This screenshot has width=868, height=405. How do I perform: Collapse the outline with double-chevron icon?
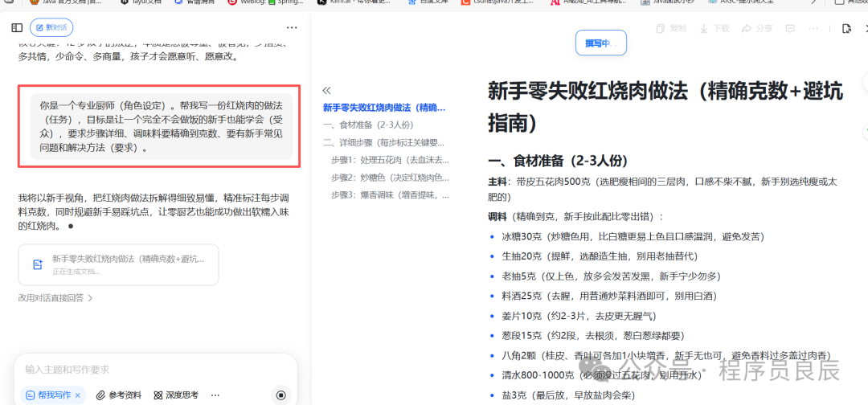pos(326,91)
